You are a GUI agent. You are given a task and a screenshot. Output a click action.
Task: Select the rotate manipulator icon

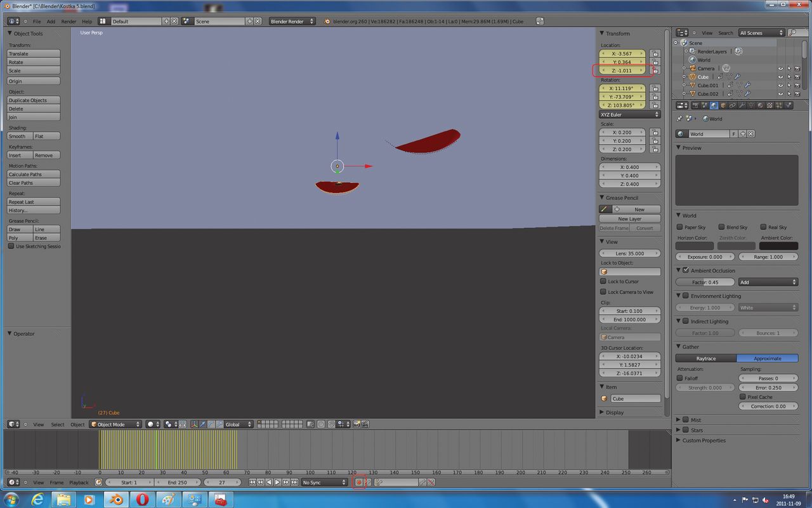[211, 424]
